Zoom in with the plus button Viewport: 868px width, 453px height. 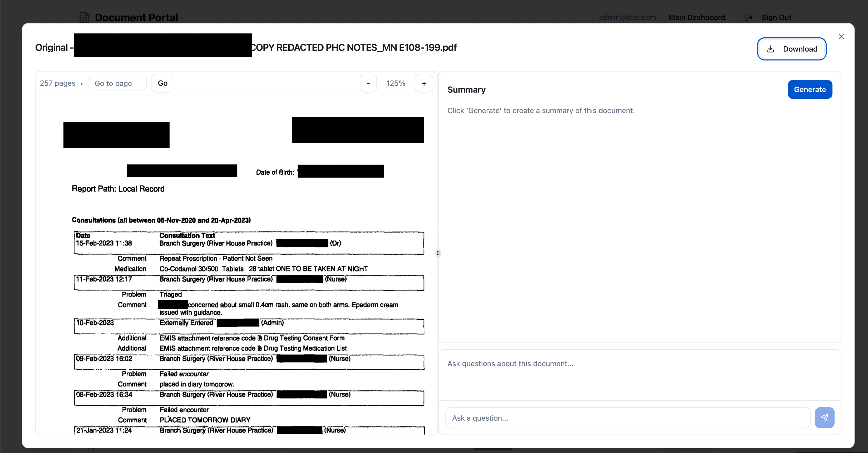pyautogui.click(x=424, y=83)
